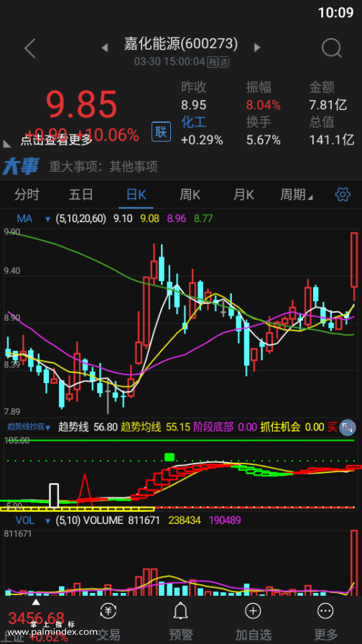Tap the 联 linked-stocks badge
The image size is (362, 644).
[161, 132]
